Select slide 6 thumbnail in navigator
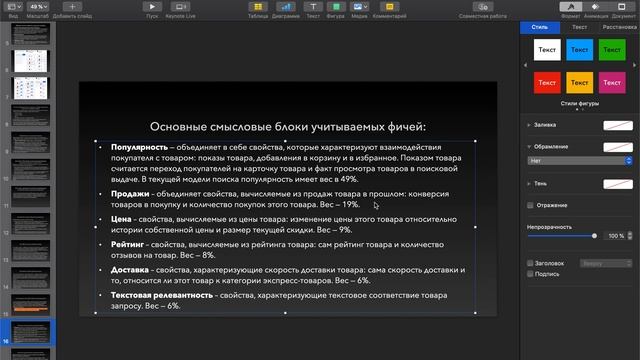Image resolution: width=640 pixels, height=360 pixels. tap(31, 61)
